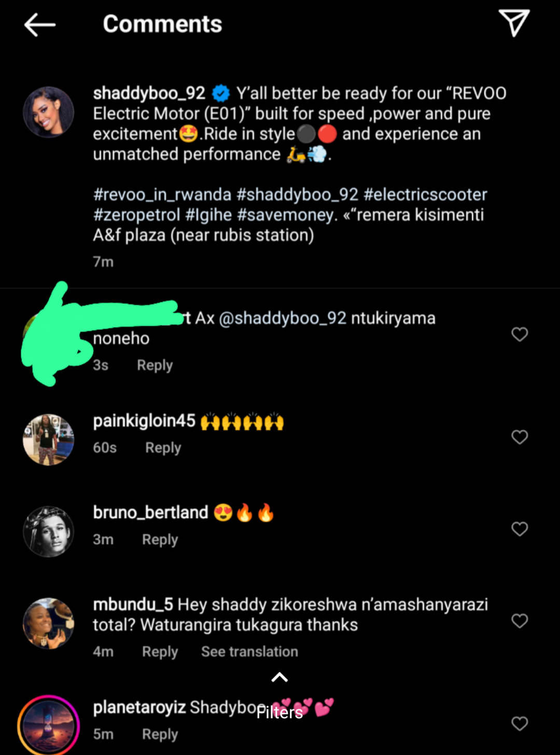Like the comment by mbundu_5
Screen dimensions: 560x755
tap(520, 621)
